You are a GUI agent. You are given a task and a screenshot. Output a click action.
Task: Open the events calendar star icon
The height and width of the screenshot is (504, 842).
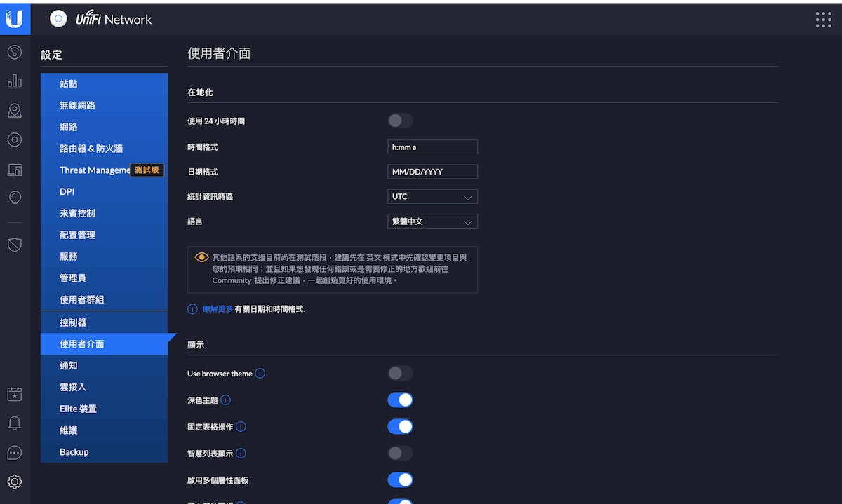pyautogui.click(x=14, y=394)
